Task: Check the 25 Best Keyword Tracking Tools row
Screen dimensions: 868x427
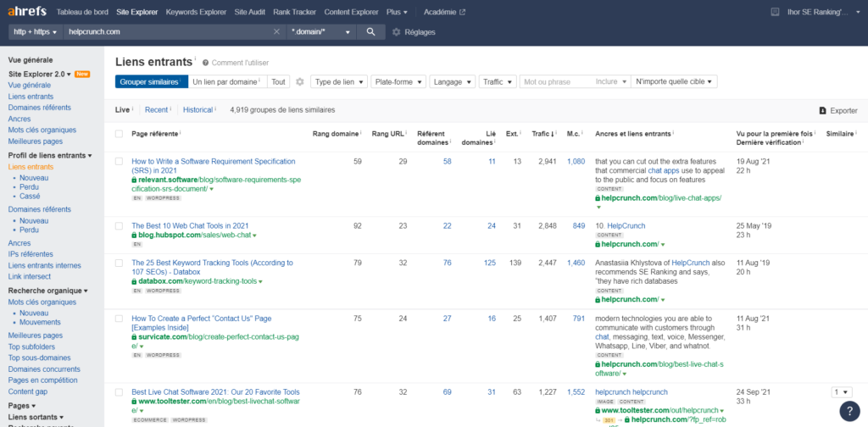Action: pos(119,263)
